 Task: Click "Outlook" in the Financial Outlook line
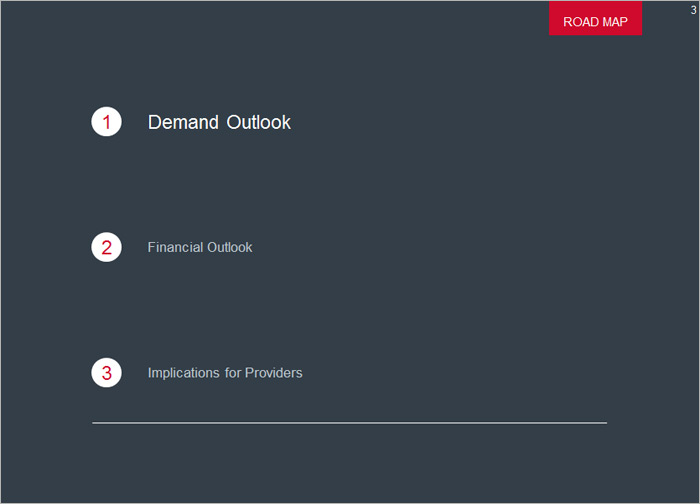coord(230,247)
